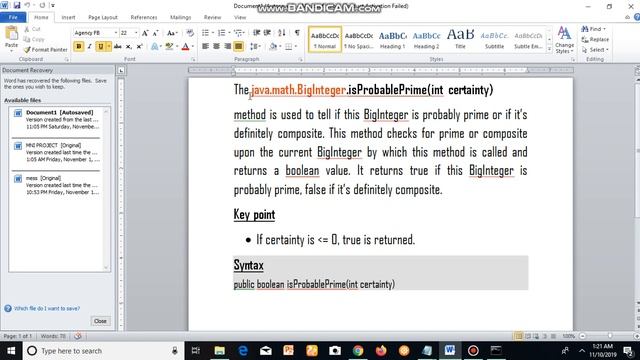
Task: Select Align Text Right
Action: coord(227,47)
